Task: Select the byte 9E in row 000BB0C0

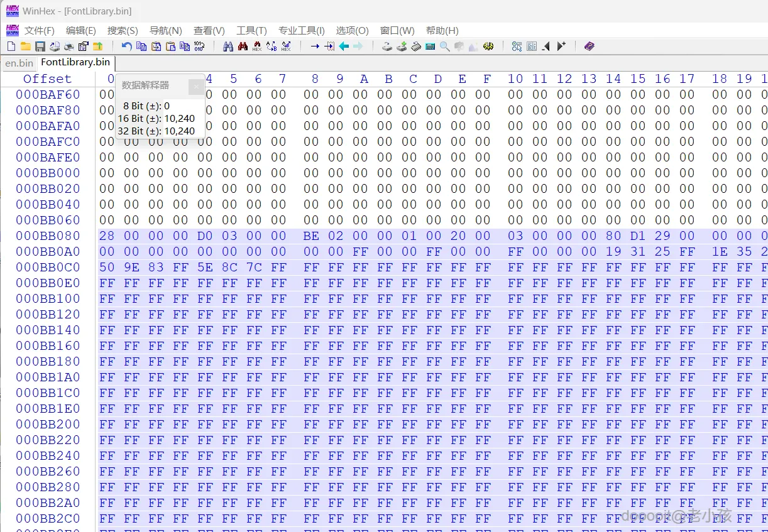Action: pos(131,267)
